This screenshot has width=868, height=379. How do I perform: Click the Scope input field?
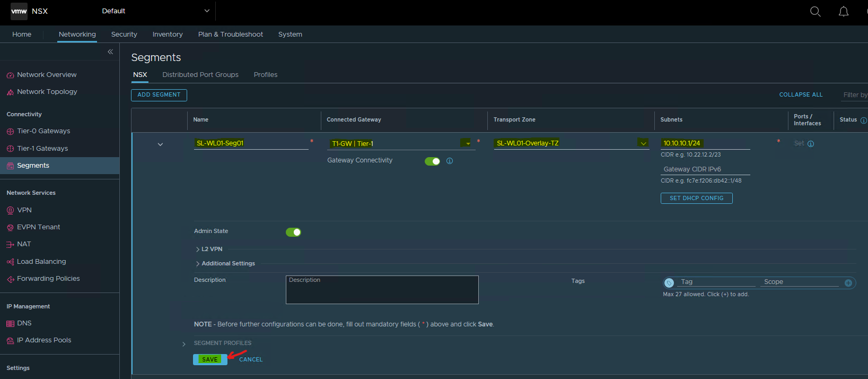click(x=800, y=282)
